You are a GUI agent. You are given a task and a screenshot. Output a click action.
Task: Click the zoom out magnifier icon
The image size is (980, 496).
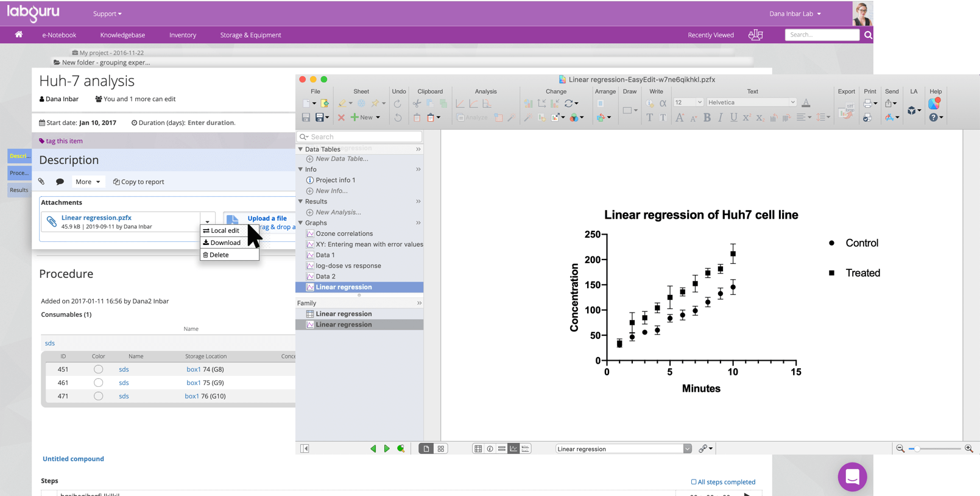[900, 448]
